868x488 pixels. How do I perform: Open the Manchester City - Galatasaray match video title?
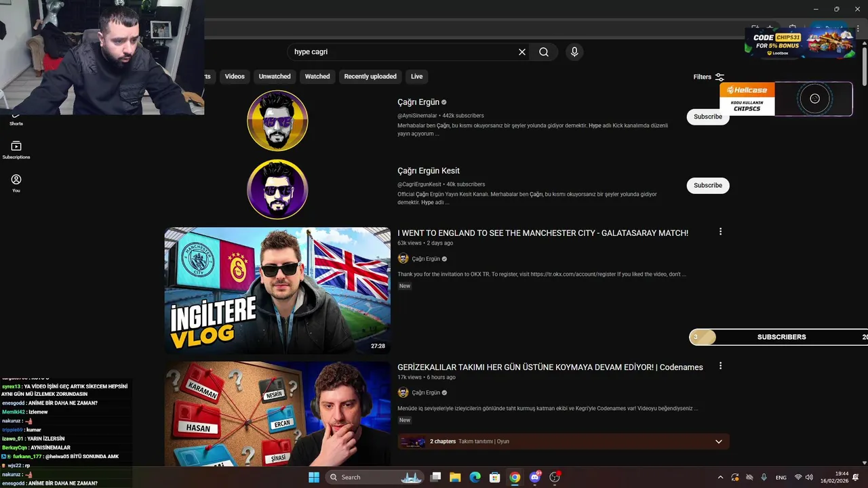click(542, 233)
